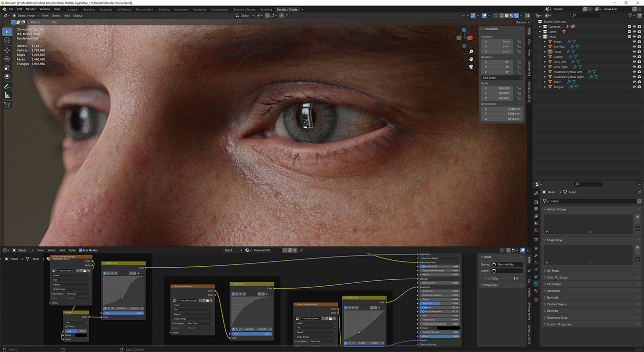The image size is (644, 352).
Task: Activate the 3D Cursor tool
Action: [7, 40]
